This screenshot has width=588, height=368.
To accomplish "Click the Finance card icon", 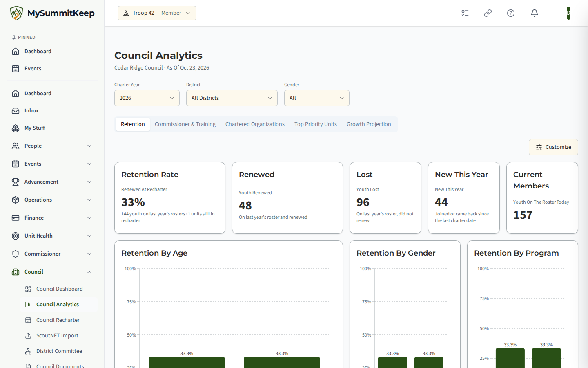I will pyautogui.click(x=16, y=218).
